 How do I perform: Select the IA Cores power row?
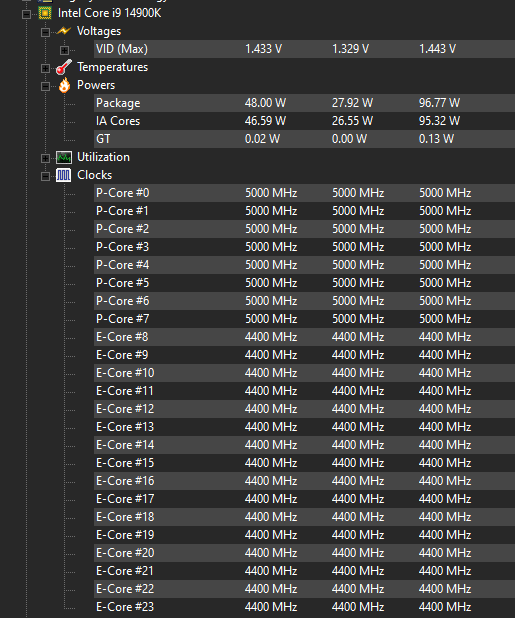click(305, 121)
